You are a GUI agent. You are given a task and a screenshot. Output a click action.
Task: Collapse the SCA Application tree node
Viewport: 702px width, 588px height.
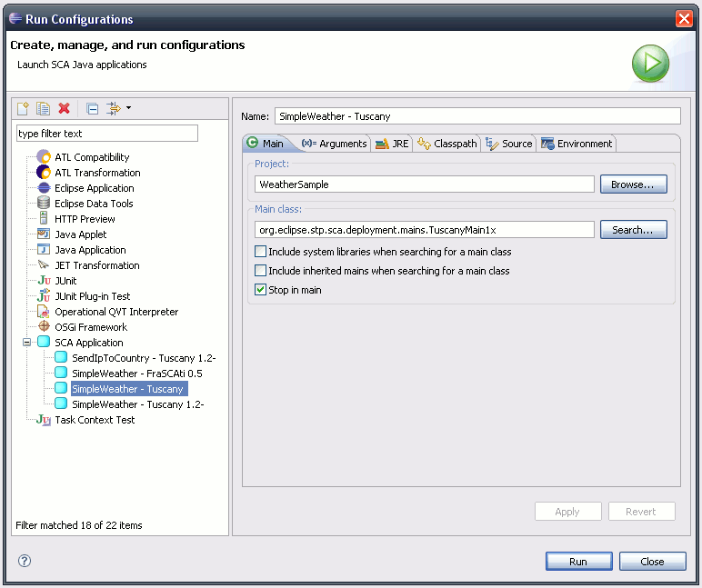[27, 343]
